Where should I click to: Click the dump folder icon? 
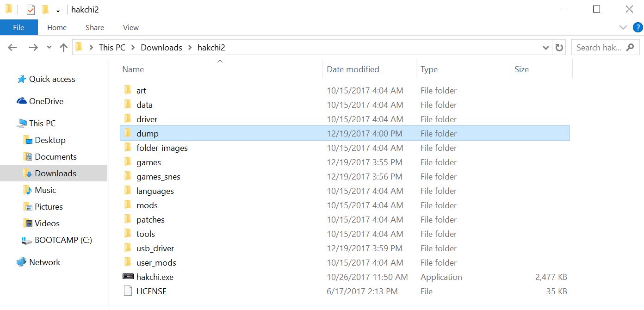[128, 133]
